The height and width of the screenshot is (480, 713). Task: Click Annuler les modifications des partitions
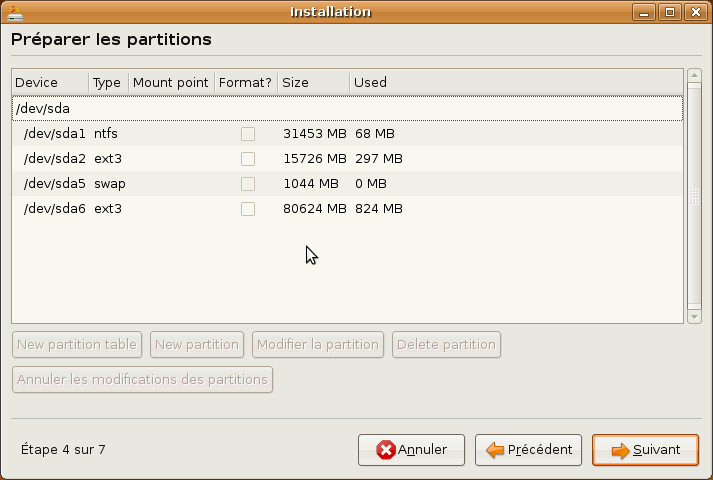pyautogui.click(x=142, y=380)
